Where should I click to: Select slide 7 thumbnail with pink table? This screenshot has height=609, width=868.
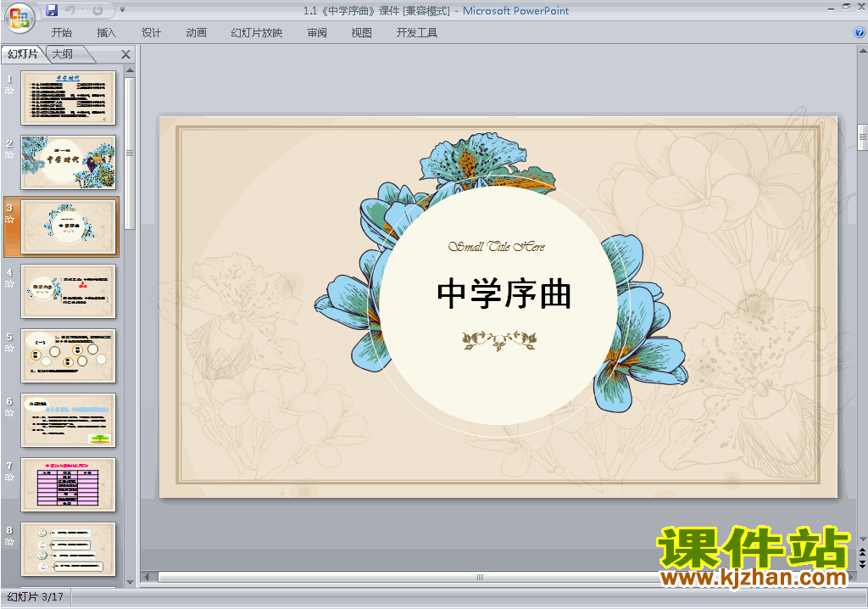(x=68, y=484)
